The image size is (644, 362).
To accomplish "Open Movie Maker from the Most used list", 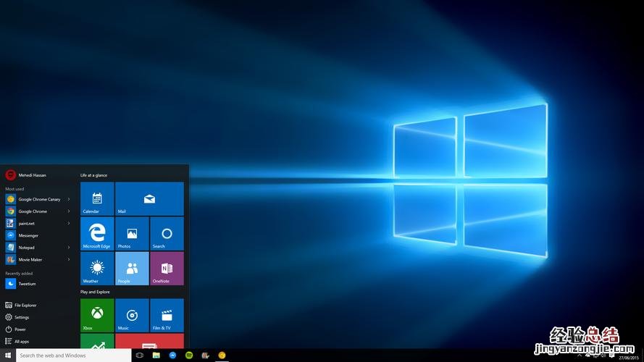I will click(38, 260).
